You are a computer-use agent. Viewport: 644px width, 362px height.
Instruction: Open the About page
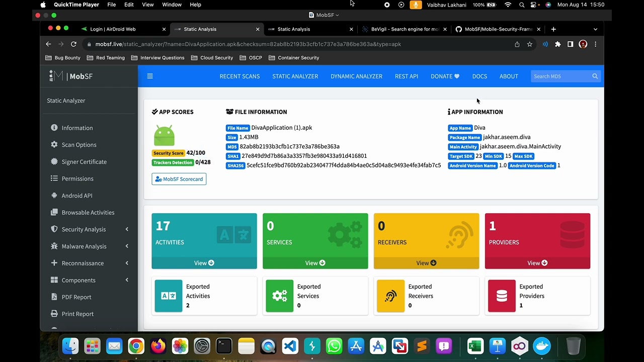tap(509, 76)
